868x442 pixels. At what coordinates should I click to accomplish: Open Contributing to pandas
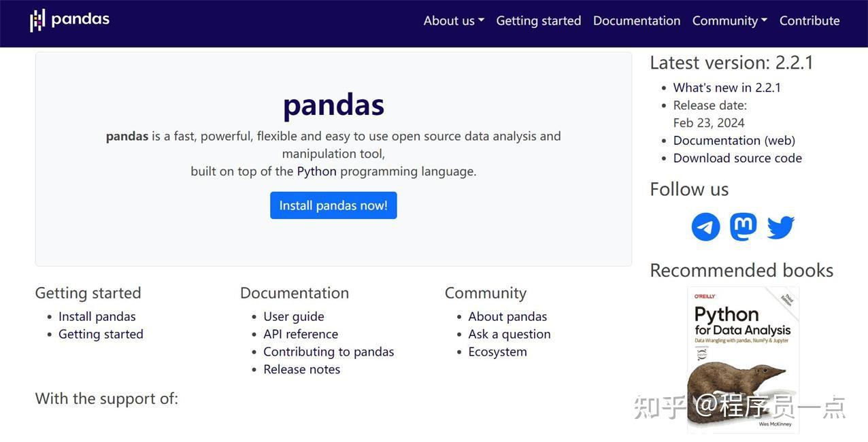pyautogui.click(x=329, y=352)
